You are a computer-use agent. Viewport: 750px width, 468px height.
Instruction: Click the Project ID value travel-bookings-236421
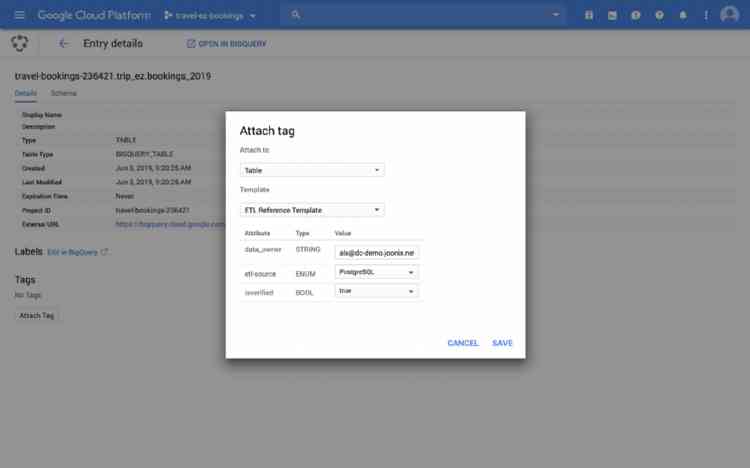point(153,210)
